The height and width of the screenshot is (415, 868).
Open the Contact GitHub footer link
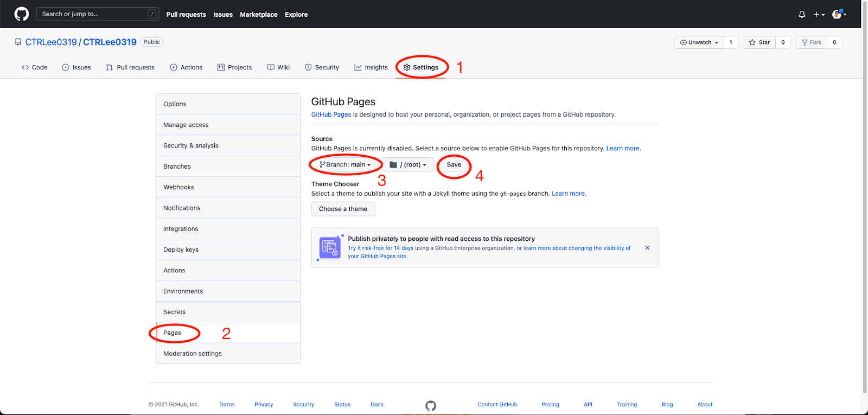click(x=497, y=404)
